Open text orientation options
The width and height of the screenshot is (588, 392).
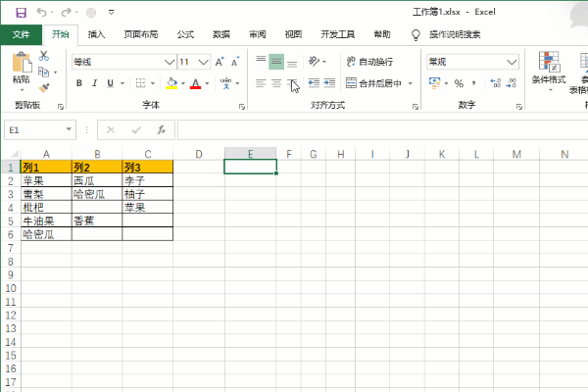[317, 62]
